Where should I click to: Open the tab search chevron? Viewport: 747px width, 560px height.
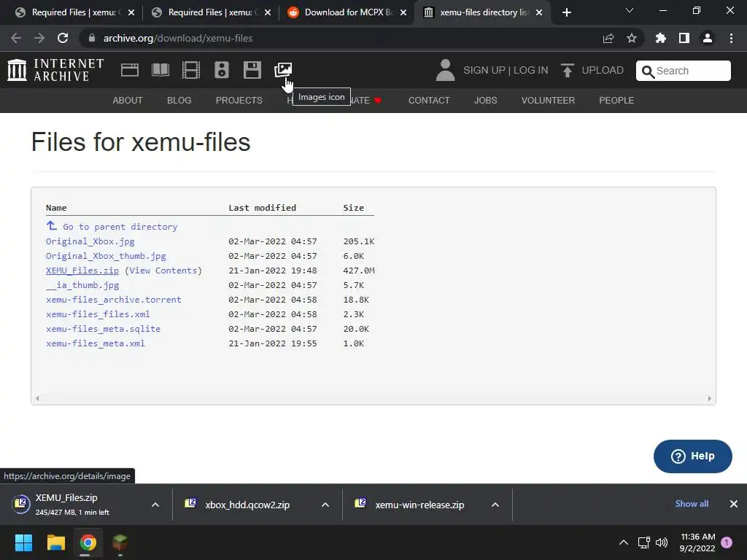pyautogui.click(x=630, y=10)
